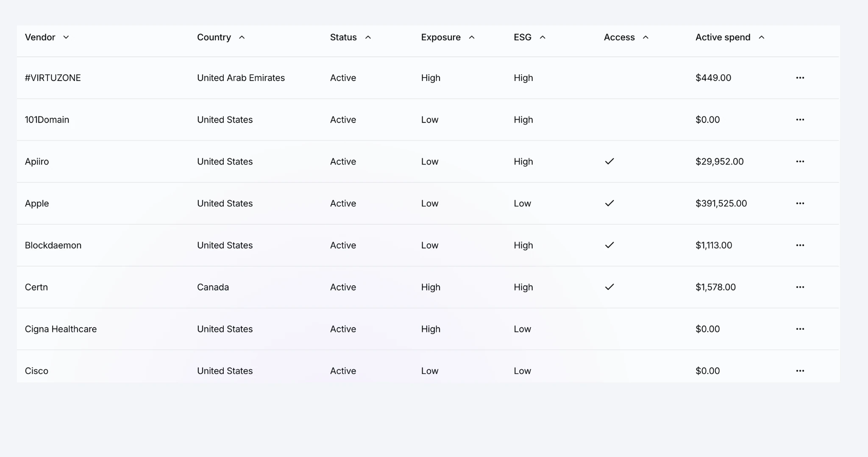
Task: Toggle sort arrow next to Status header
Action: coord(368,37)
